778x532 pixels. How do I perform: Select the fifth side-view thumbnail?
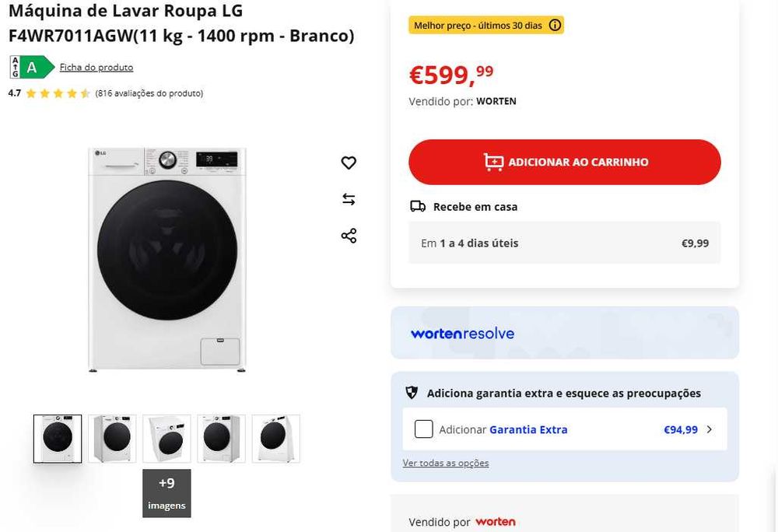pos(275,439)
